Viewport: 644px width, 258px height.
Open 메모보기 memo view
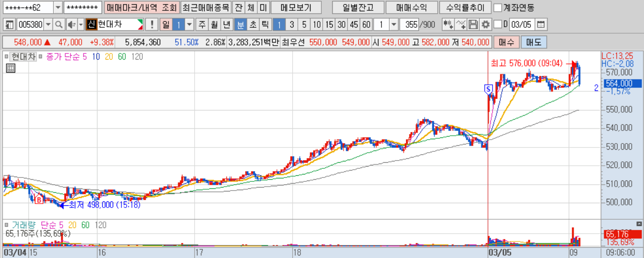pos(296,7)
